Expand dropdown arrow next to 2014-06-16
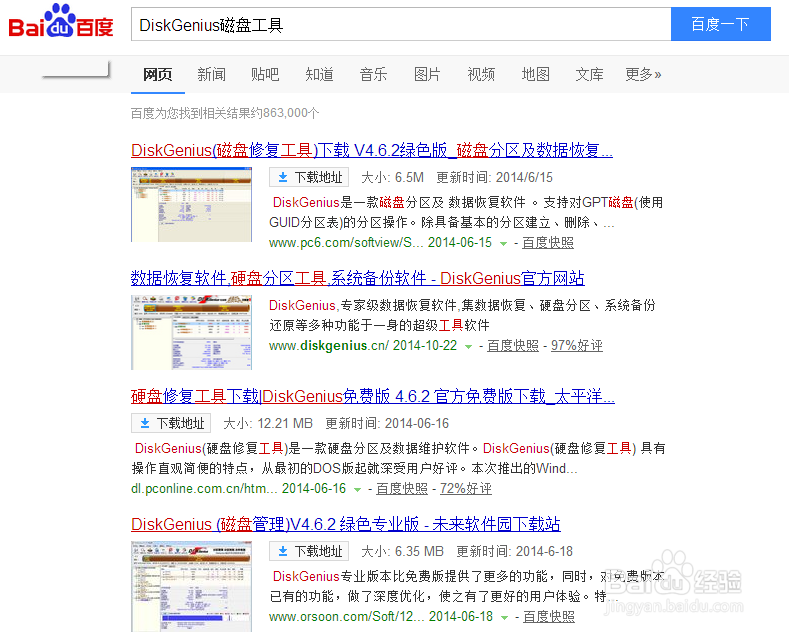The width and height of the screenshot is (789, 634). tap(357, 490)
